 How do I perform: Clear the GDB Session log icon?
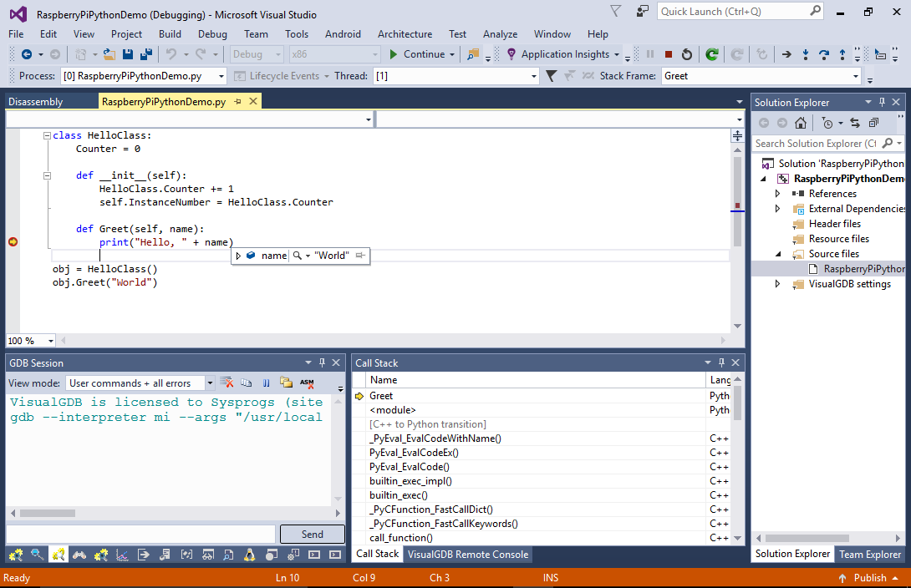(227, 383)
